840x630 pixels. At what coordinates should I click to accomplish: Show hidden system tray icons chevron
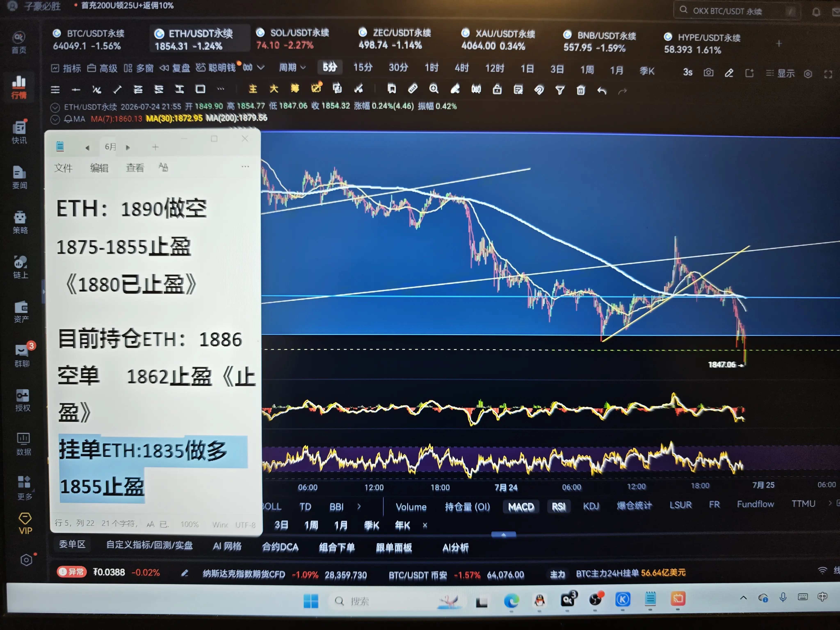(x=743, y=598)
